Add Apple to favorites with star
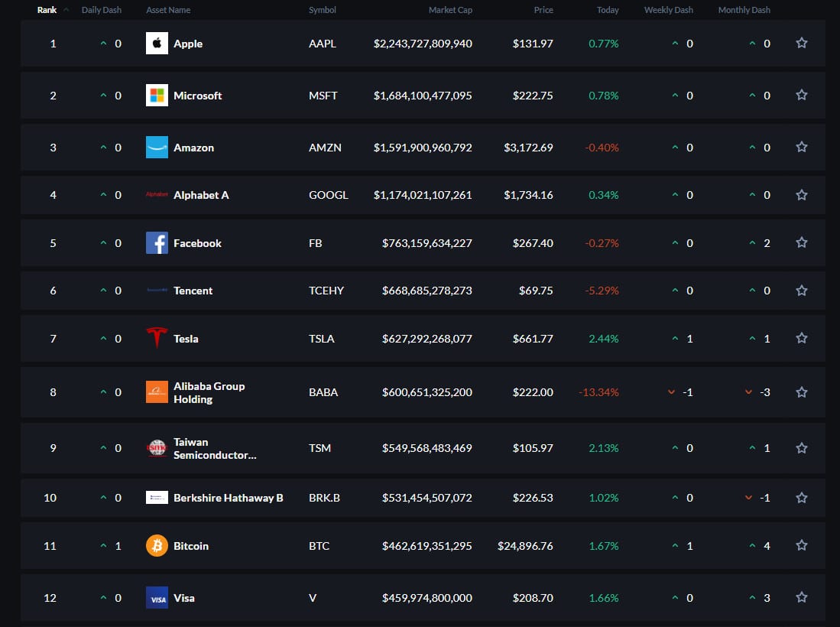 coord(802,43)
